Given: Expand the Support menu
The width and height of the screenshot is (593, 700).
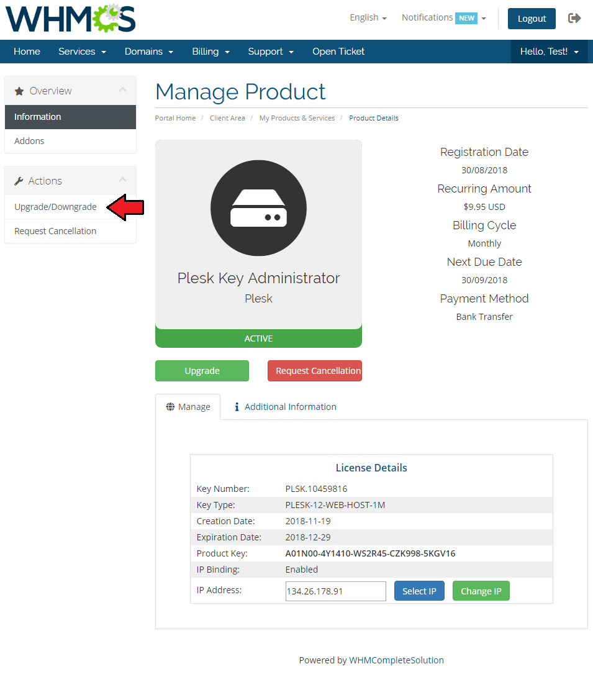Looking at the screenshot, I should pos(271,52).
